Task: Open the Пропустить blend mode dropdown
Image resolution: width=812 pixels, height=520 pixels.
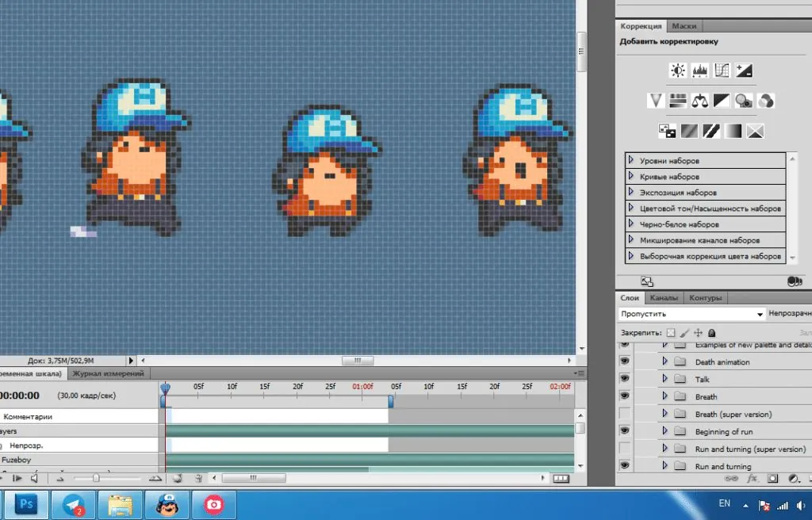Action: [x=691, y=314]
